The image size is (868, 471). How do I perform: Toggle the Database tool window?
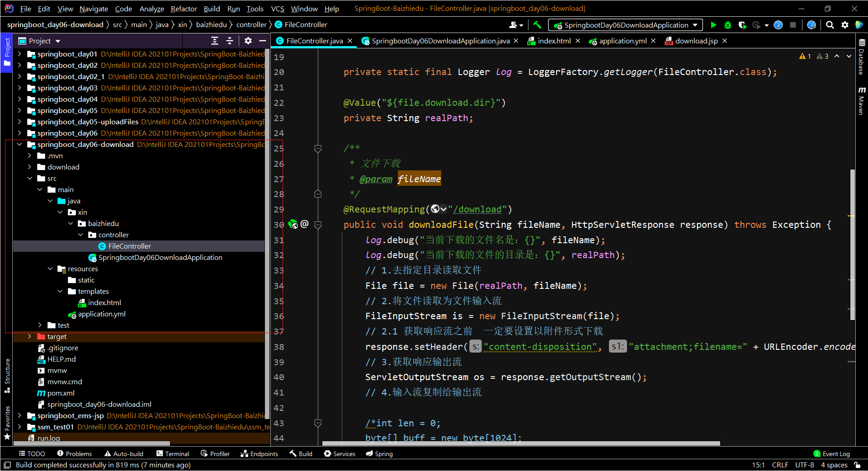click(x=862, y=58)
